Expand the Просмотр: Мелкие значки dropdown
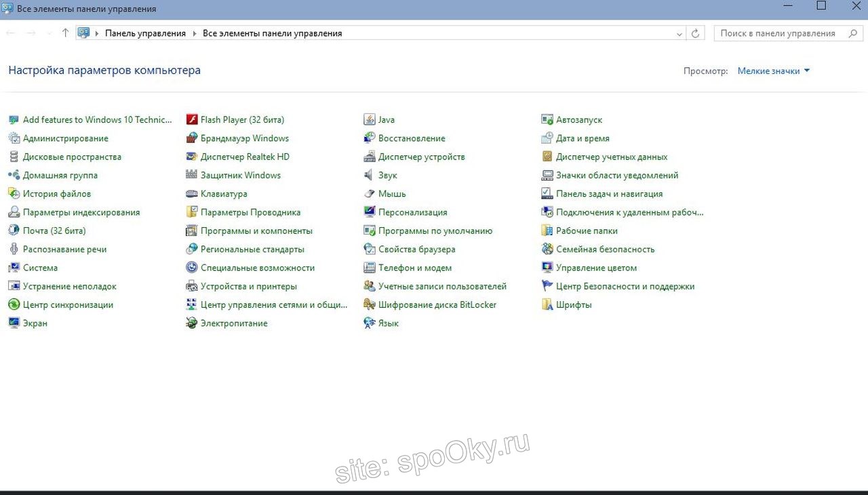 click(774, 71)
